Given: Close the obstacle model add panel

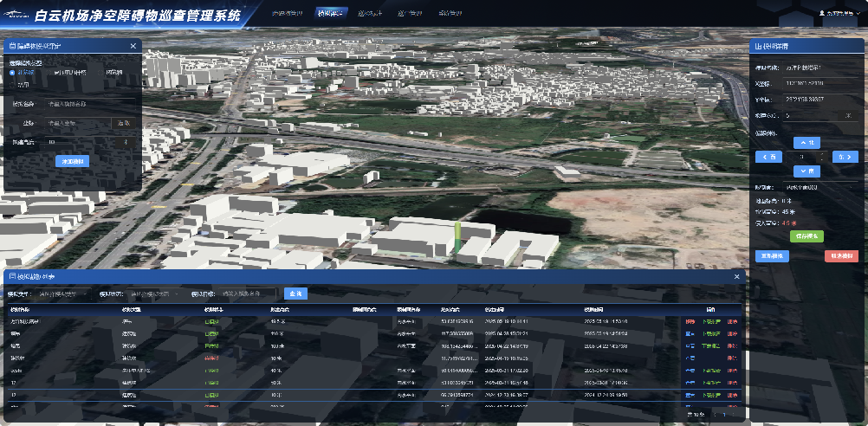Looking at the screenshot, I should pos(133,46).
